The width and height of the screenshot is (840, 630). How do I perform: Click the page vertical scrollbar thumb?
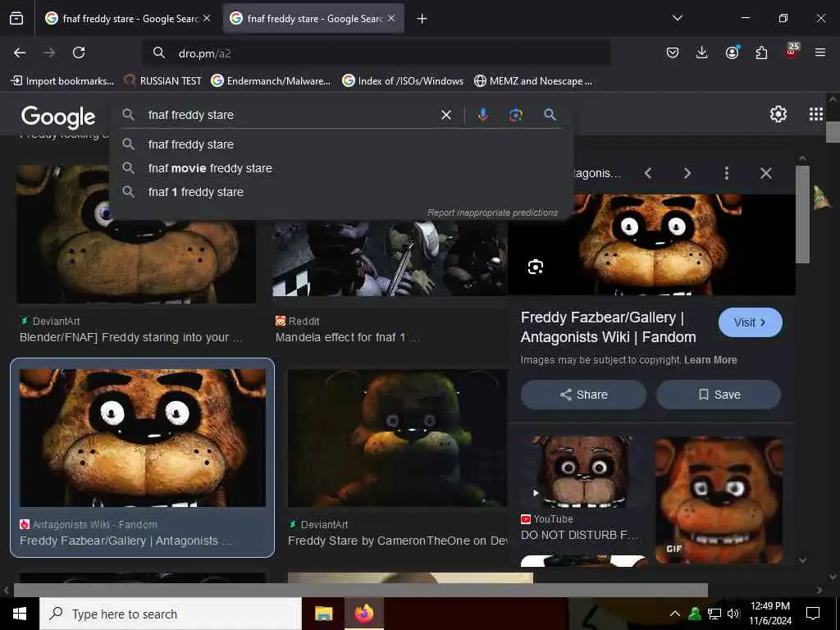pyautogui.click(x=833, y=132)
